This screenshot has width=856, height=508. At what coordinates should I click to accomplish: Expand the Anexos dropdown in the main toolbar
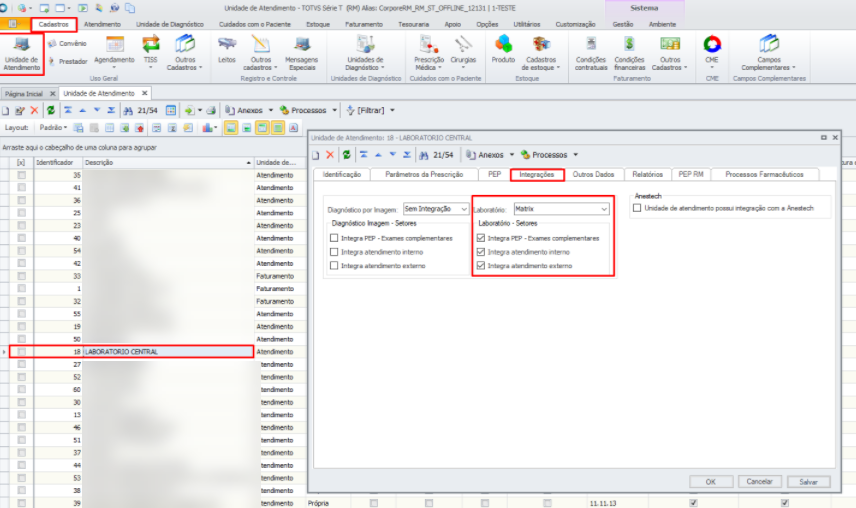pos(270,110)
